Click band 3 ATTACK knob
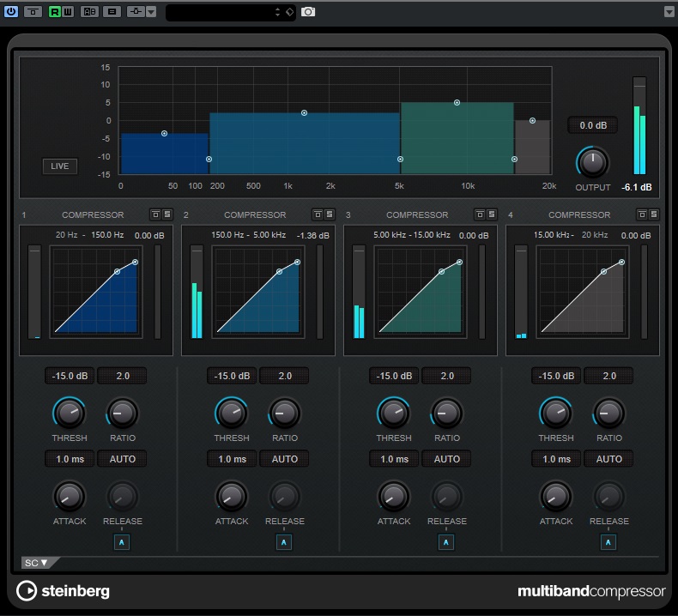The width and height of the screenshot is (678, 616). click(x=393, y=497)
